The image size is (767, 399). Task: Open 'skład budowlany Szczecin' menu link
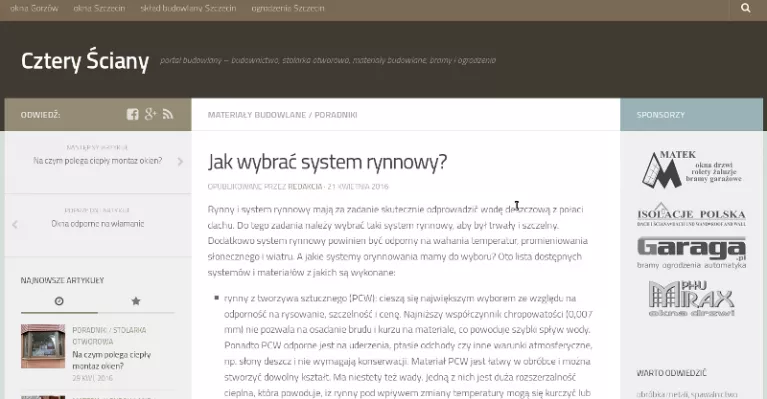click(x=188, y=8)
